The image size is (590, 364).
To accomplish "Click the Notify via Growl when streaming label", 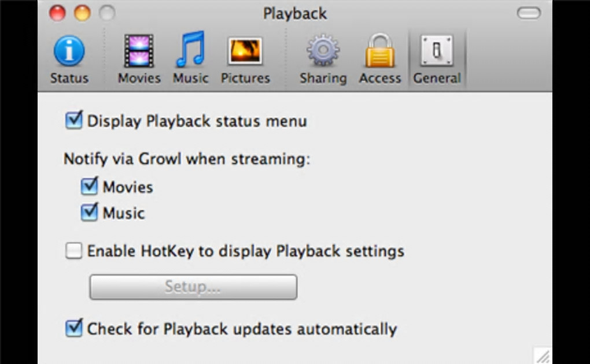I will point(187,159).
